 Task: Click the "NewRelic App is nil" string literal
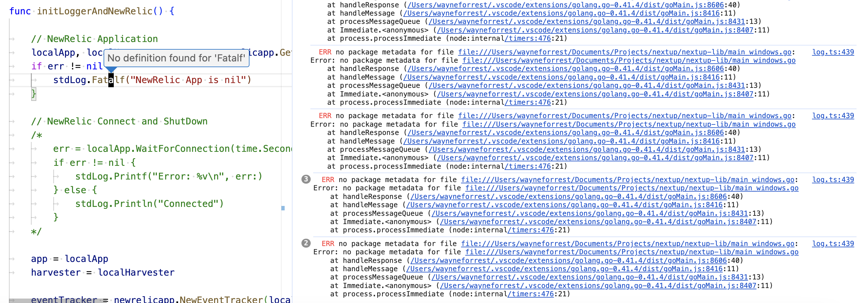tap(188, 80)
